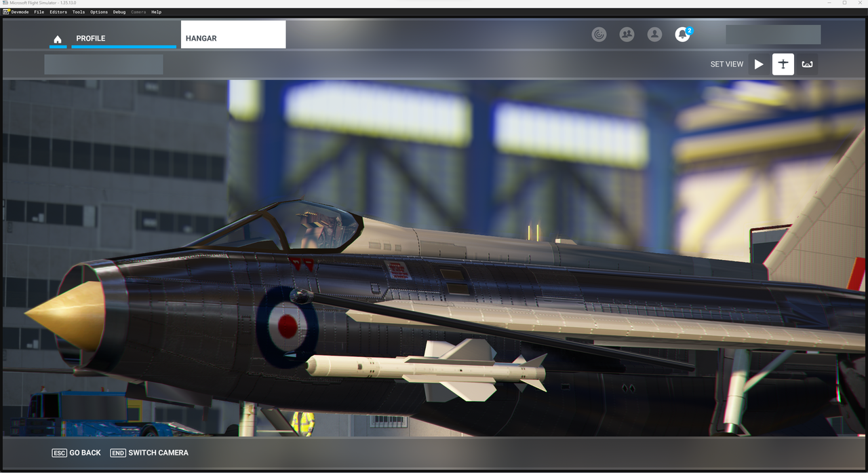This screenshot has height=473, width=868.
Task: Open the Tools menu
Action: coord(79,12)
